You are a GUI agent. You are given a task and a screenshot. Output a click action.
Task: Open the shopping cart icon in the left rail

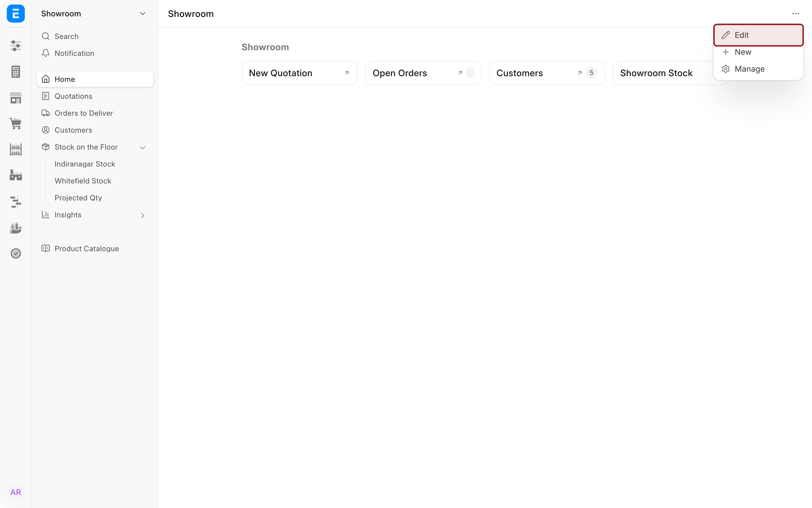coord(16,124)
